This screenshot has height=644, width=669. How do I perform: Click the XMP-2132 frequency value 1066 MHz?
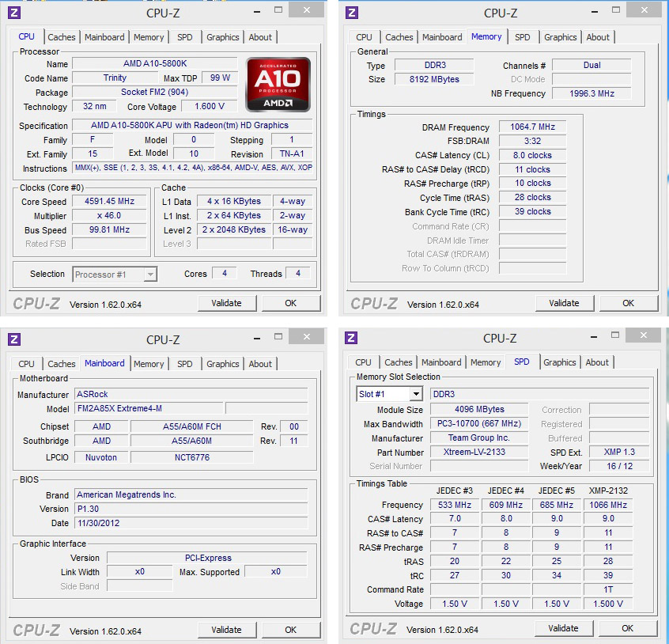[x=608, y=505]
